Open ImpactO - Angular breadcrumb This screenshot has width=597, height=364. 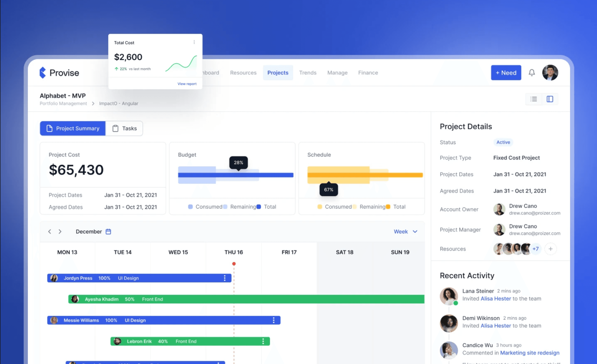(x=118, y=104)
